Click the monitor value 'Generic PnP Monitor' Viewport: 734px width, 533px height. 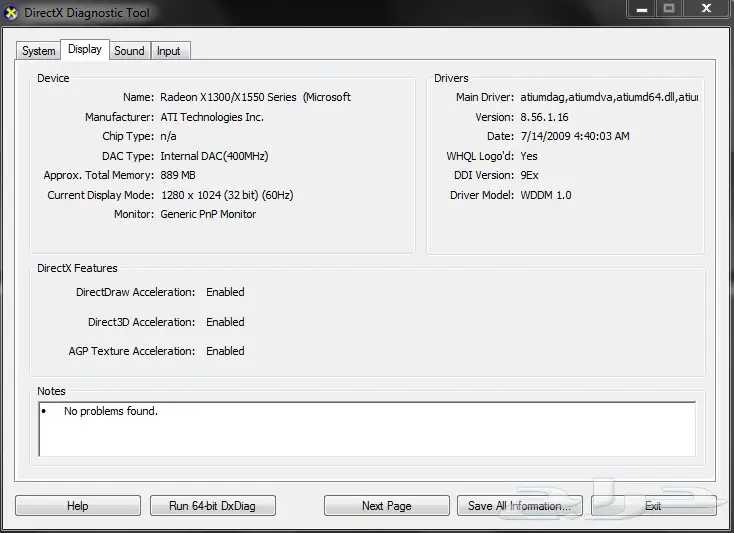[208, 214]
